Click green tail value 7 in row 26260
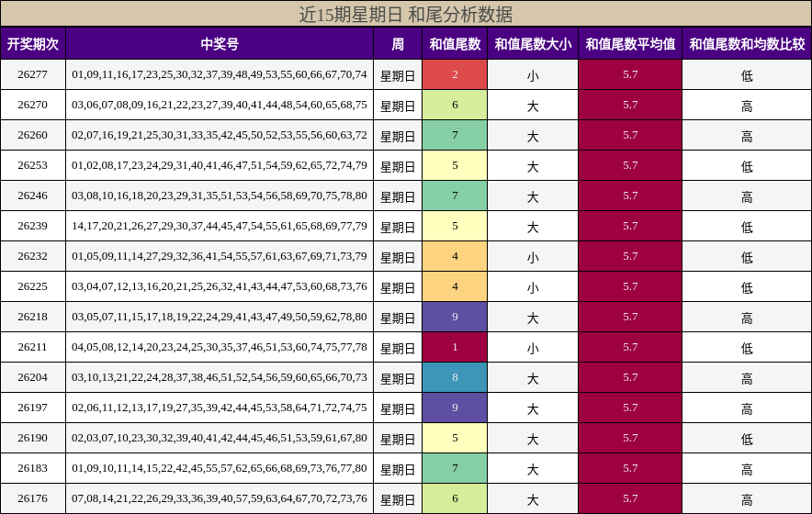Image resolution: width=812 pixels, height=514 pixels. pos(455,135)
